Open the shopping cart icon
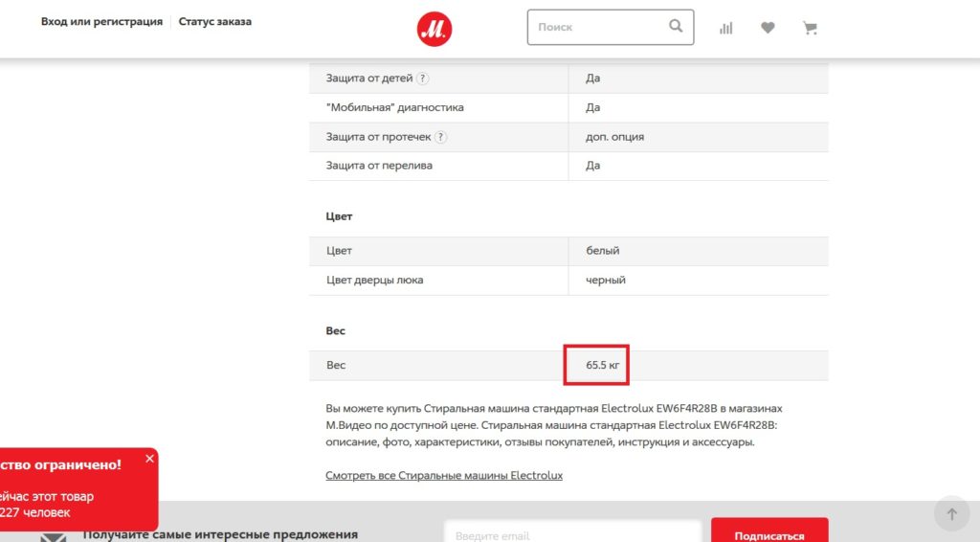The height and width of the screenshot is (542, 980). [810, 28]
